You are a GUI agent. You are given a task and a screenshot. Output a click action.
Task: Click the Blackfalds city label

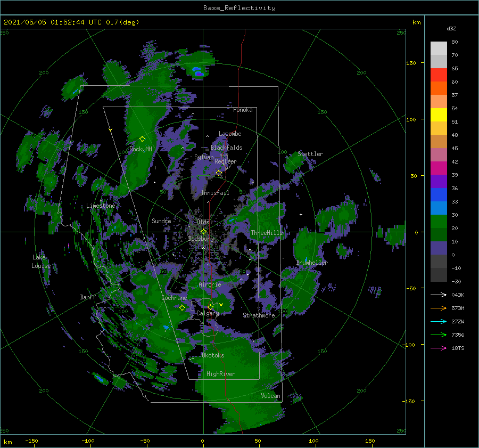[226, 148]
